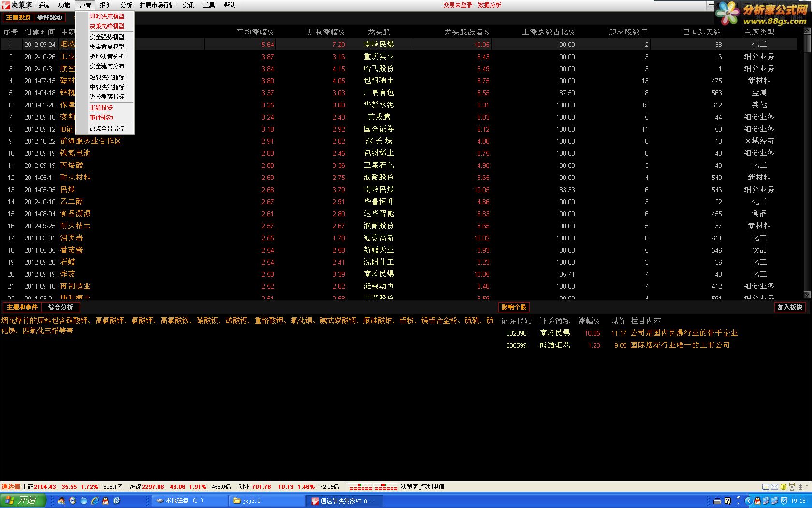
Task: Open the 分析 menu
Action: (126, 5)
